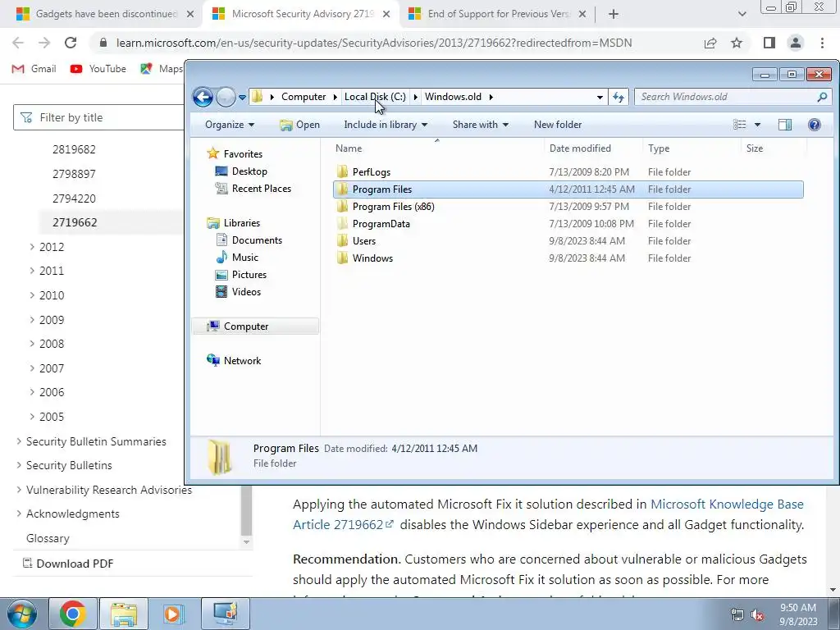Click Windows Media Player taskbar icon

coord(173,614)
